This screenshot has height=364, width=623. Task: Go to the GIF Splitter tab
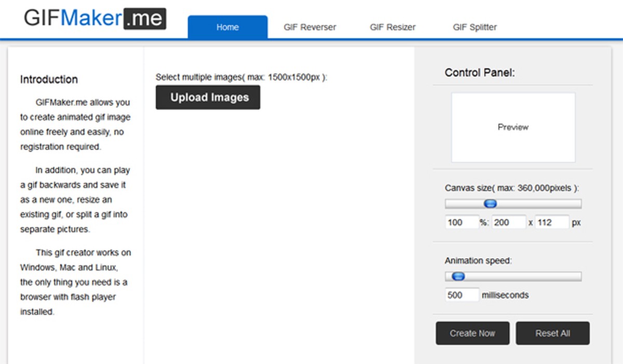point(475,27)
